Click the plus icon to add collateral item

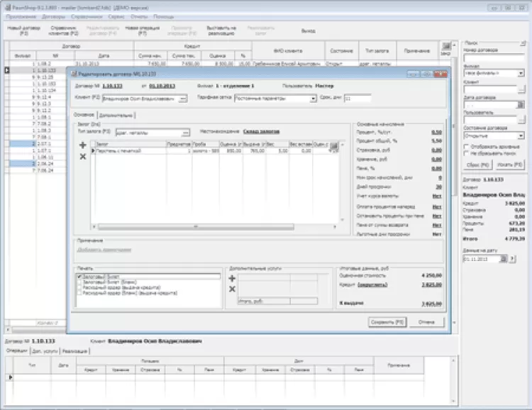click(x=83, y=145)
